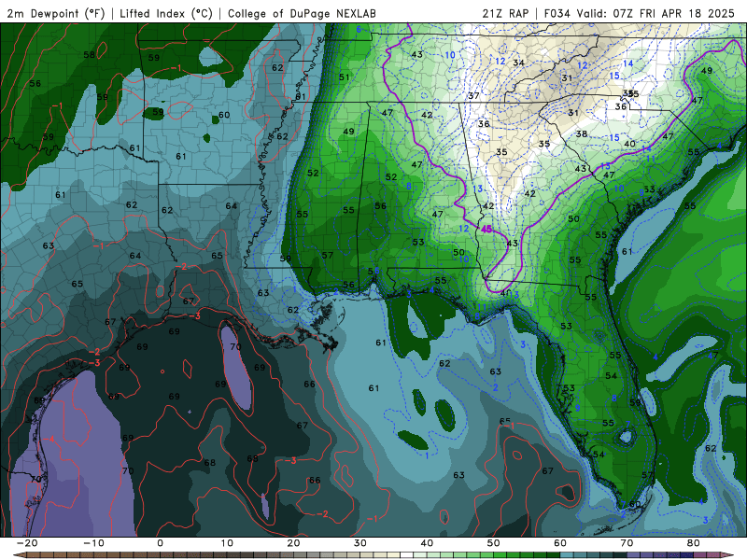
Task: Click the 0 label on the color scale
Action: coord(160,543)
